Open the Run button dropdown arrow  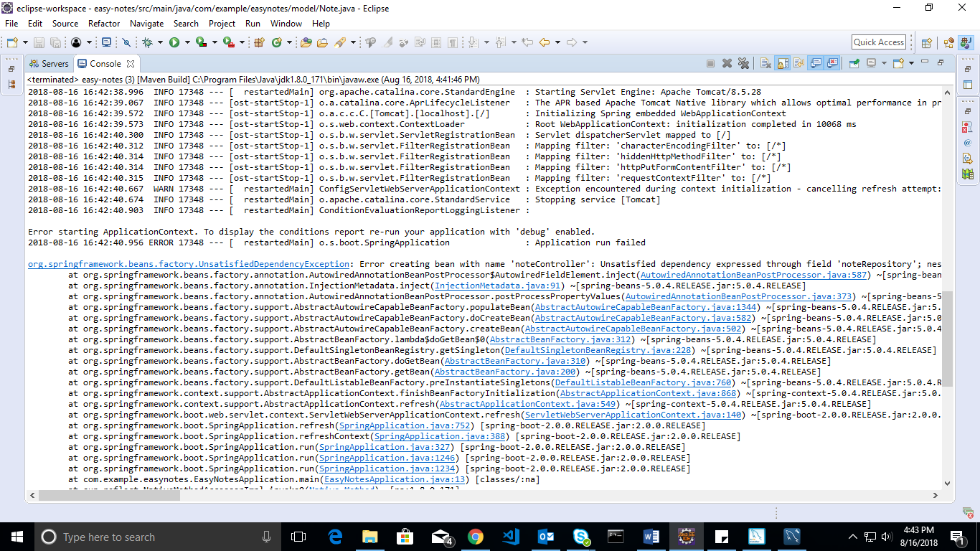[187, 42]
